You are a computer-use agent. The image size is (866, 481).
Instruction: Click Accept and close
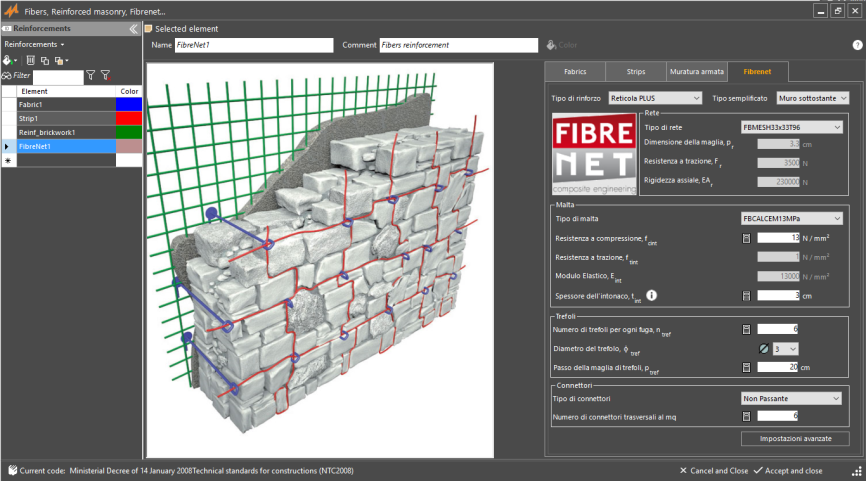(789, 470)
